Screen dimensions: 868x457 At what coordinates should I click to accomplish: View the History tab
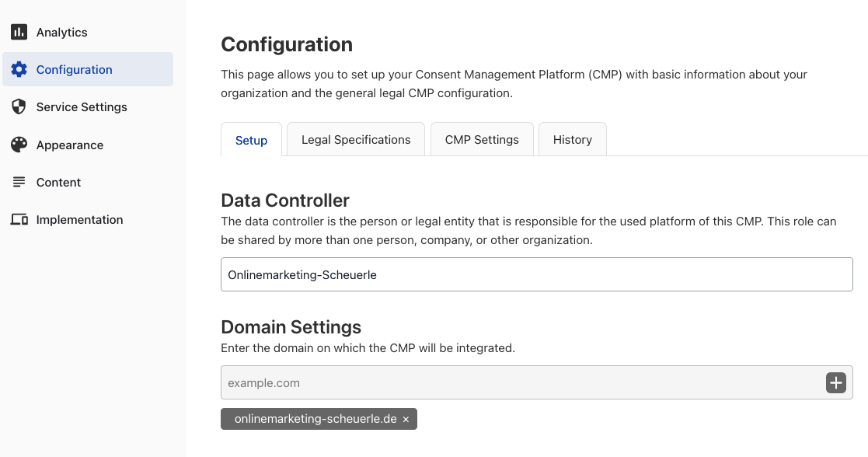[x=572, y=140]
